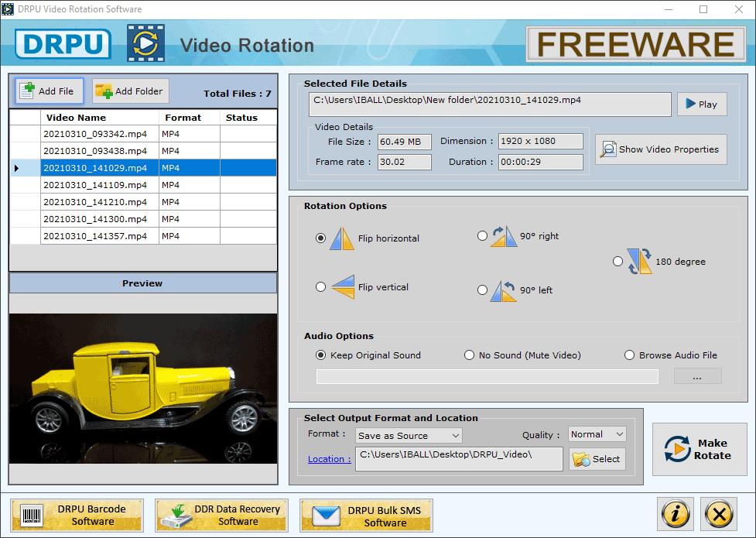This screenshot has width=756, height=538.
Task: Choose 90° right rotation radio
Action: [482, 236]
